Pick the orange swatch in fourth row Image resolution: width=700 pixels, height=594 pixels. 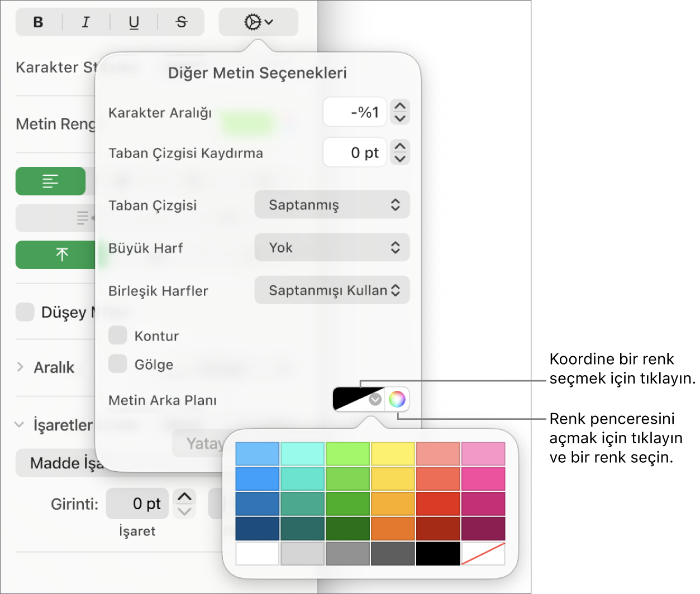[393, 529]
